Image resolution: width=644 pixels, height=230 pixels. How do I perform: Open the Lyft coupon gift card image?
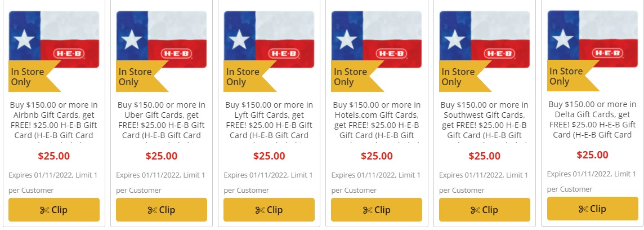click(269, 39)
